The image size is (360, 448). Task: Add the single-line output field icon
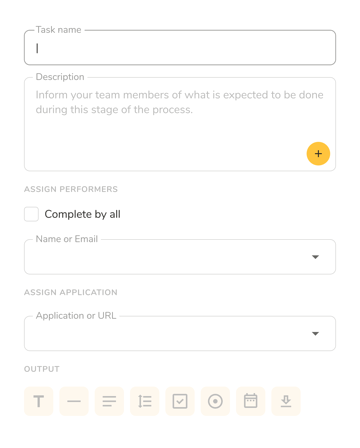pyautogui.click(x=74, y=401)
